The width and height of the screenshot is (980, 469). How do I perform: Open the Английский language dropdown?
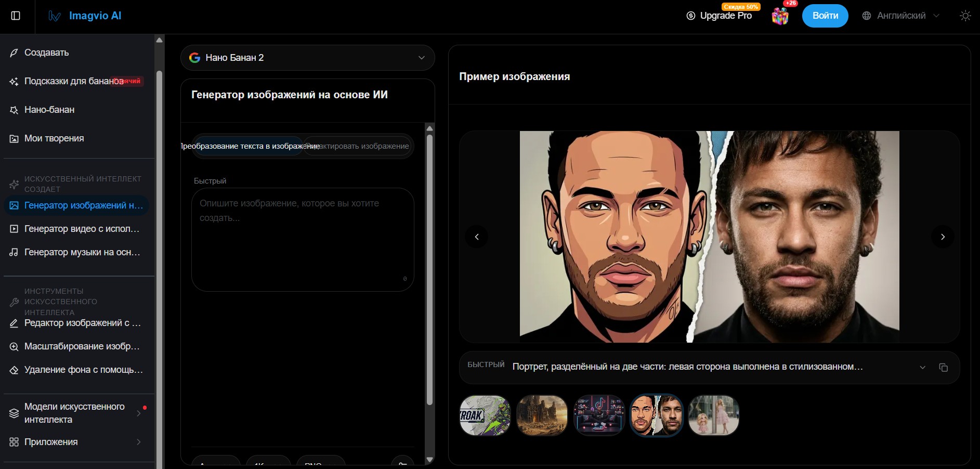pyautogui.click(x=901, y=16)
